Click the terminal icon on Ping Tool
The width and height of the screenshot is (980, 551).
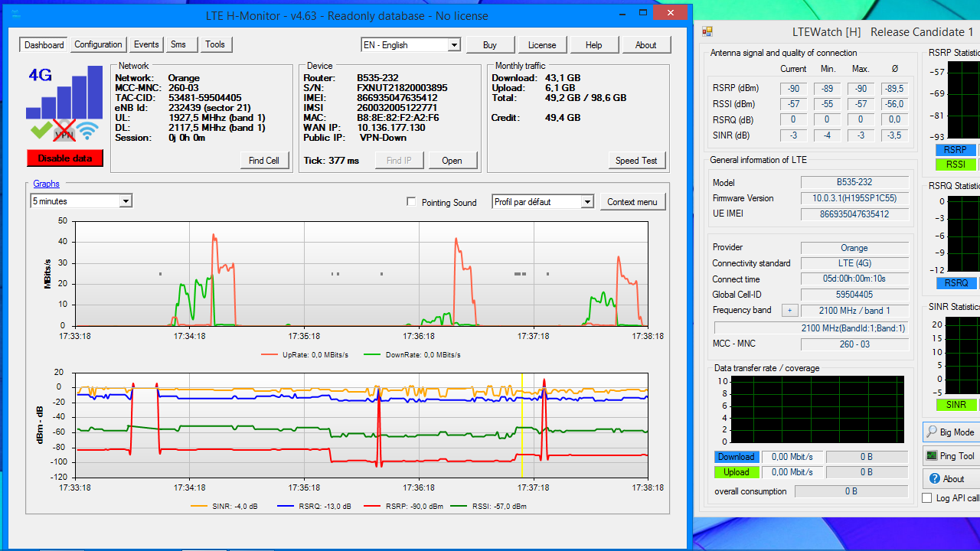point(932,455)
